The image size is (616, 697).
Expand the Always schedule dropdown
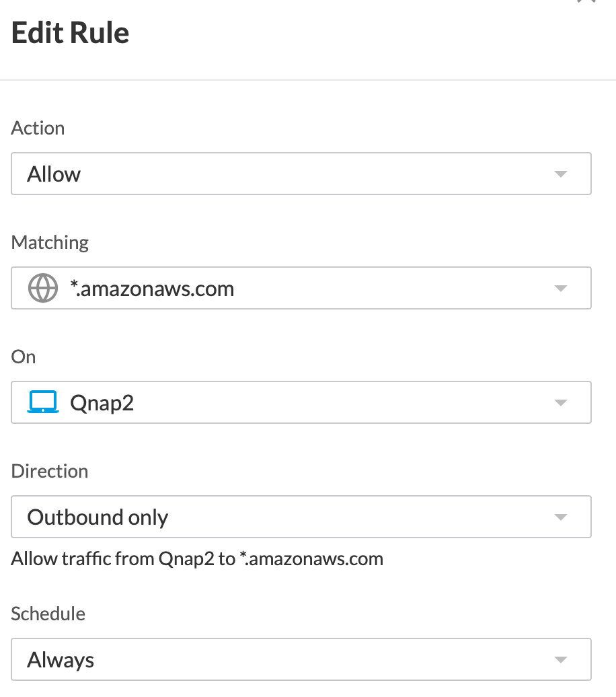[301, 660]
